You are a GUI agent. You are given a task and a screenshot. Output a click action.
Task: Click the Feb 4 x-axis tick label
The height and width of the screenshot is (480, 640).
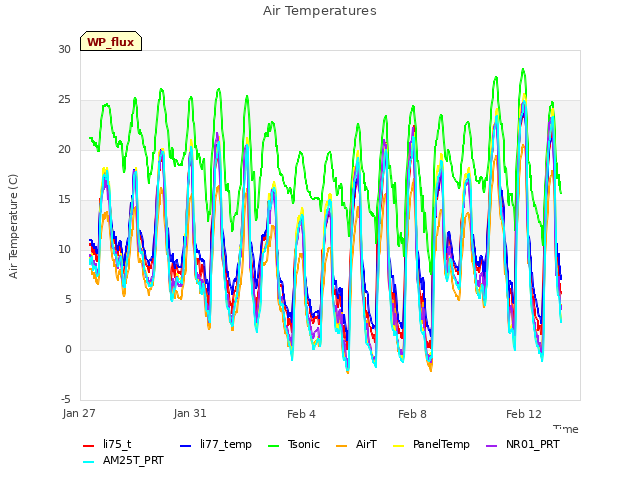click(x=301, y=414)
